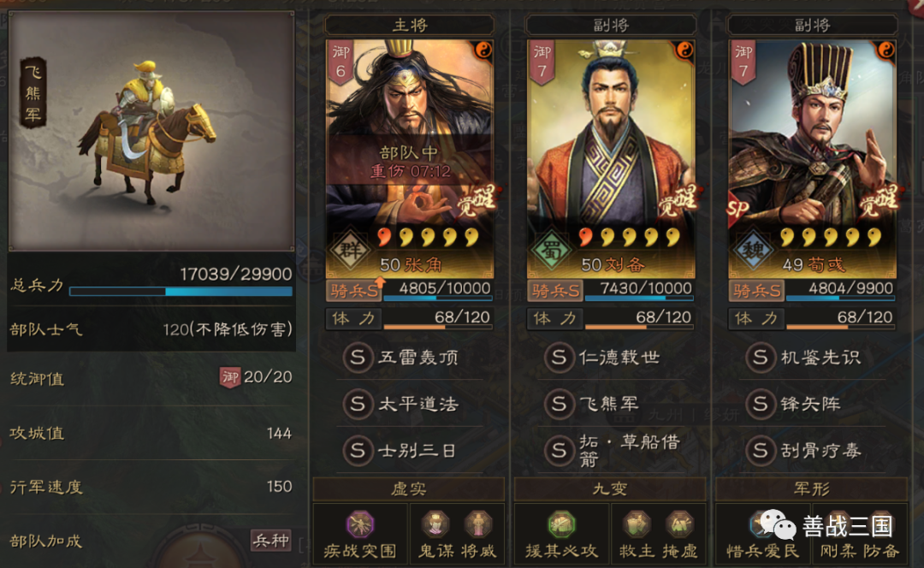Select the 疾战突围 tactic icon
The width and height of the screenshot is (924, 568).
(360, 524)
